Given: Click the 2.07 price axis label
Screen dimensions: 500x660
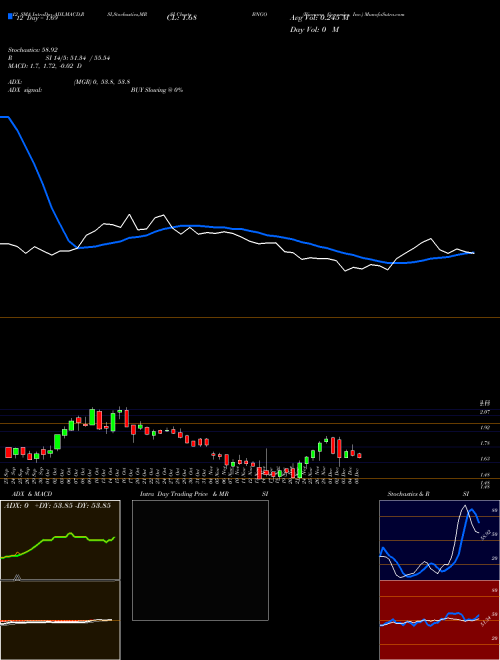Looking at the screenshot, I should 485,412.
